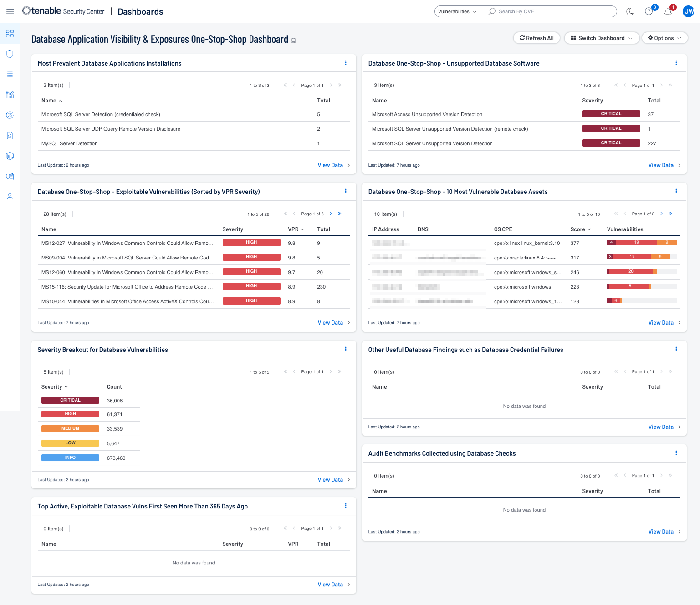Open the hamburger navigation menu
This screenshot has width=700, height=605.
click(x=10, y=11)
